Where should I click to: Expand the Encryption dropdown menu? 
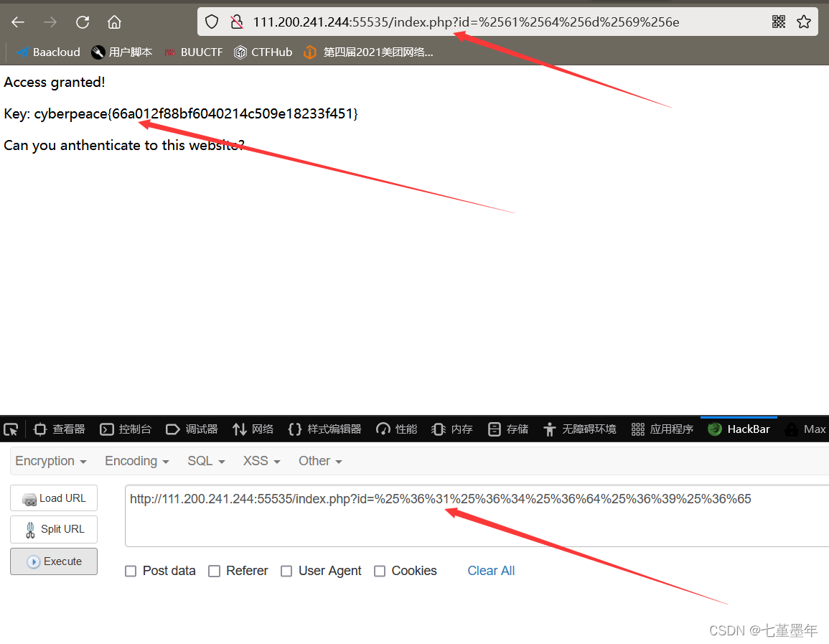click(x=51, y=461)
